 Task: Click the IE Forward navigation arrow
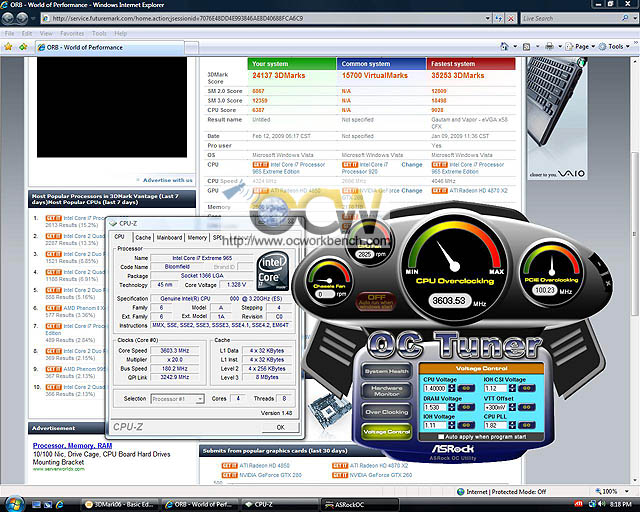tap(22, 18)
